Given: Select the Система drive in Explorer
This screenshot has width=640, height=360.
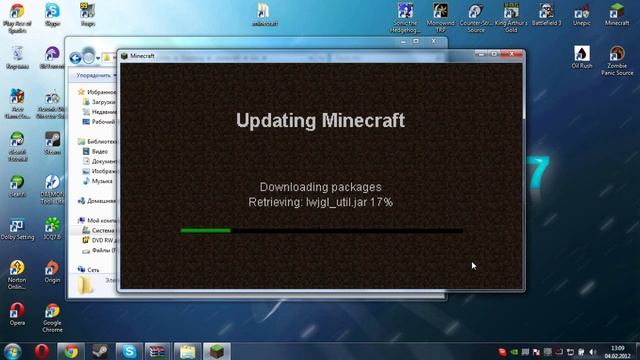Looking at the screenshot, I should pyautogui.click(x=99, y=230).
